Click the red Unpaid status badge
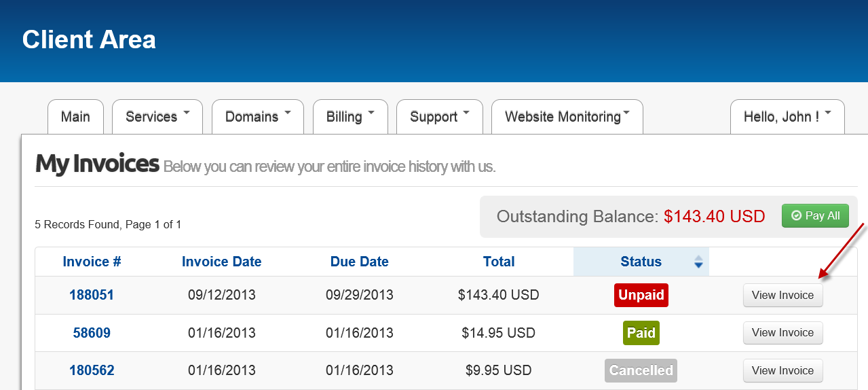 [x=641, y=296]
